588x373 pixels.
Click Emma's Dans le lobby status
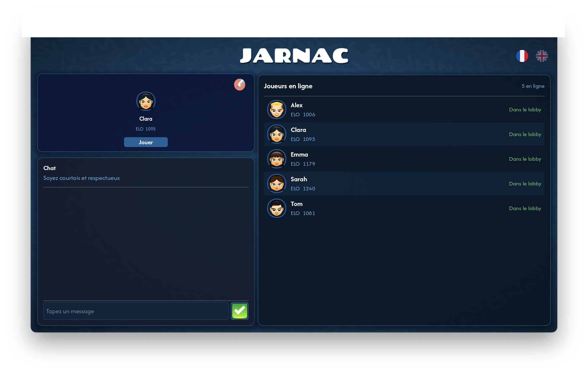point(525,159)
